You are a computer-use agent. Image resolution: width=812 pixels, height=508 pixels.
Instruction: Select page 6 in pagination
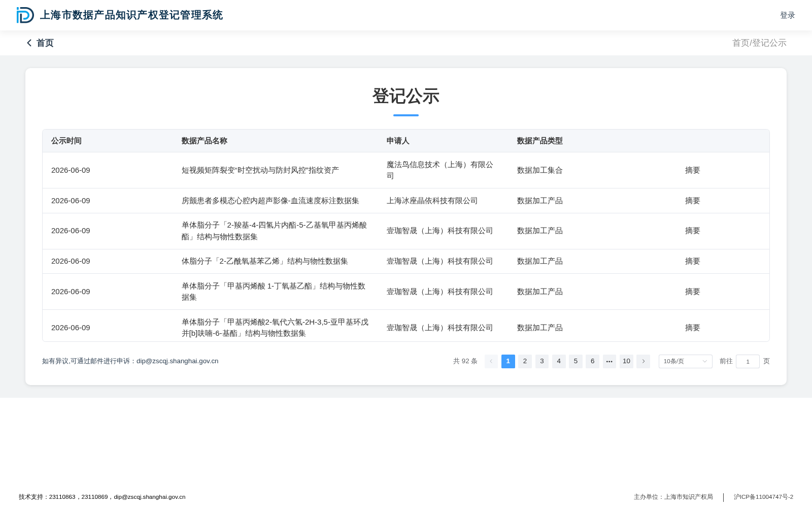click(592, 361)
